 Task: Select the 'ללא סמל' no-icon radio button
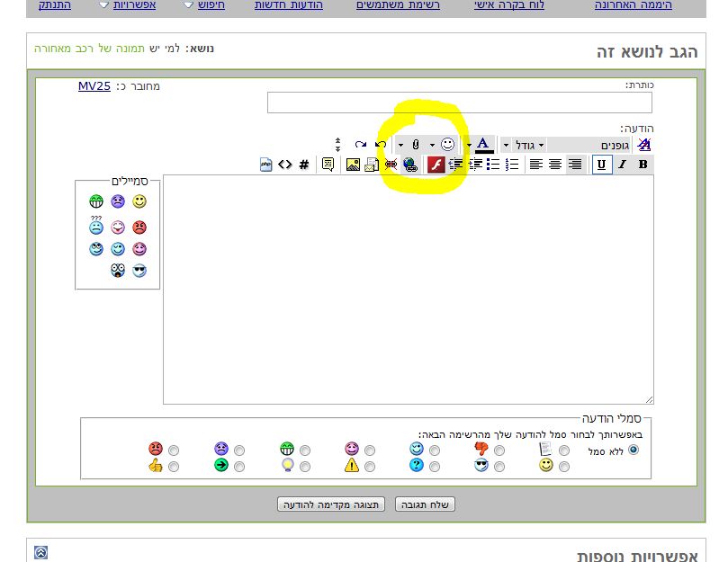634,450
